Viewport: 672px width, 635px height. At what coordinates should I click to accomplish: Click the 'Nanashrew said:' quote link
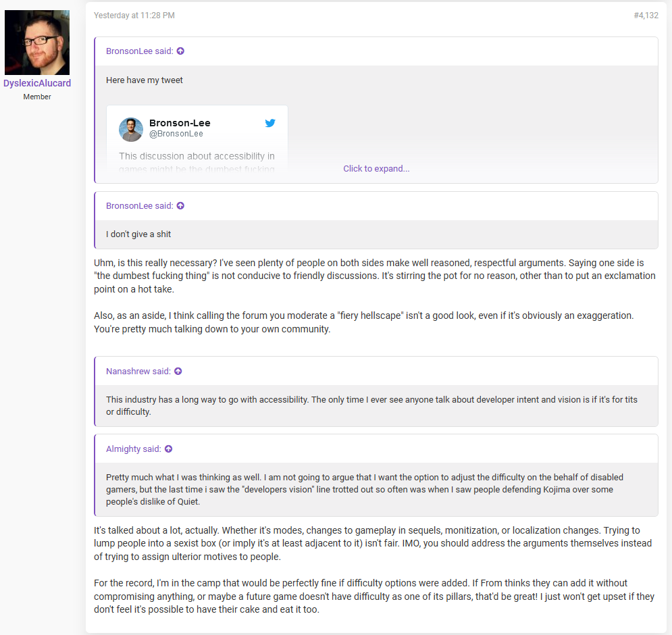click(138, 372)
